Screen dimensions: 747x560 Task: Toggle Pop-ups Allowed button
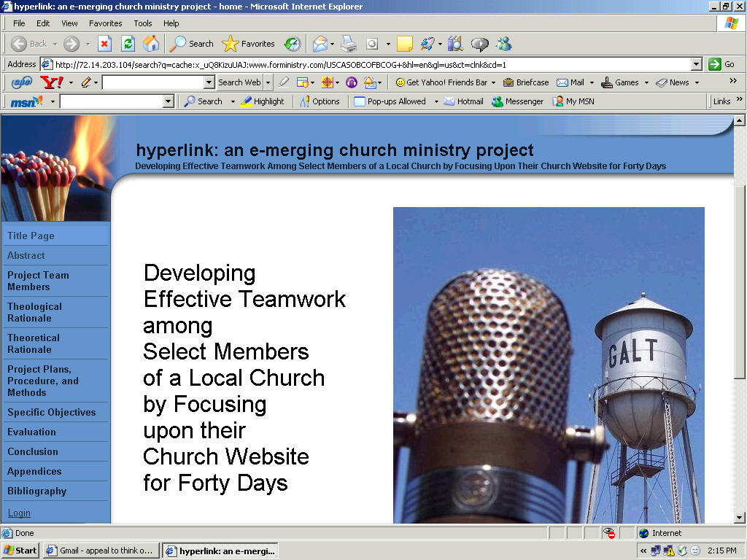[390, 101]
